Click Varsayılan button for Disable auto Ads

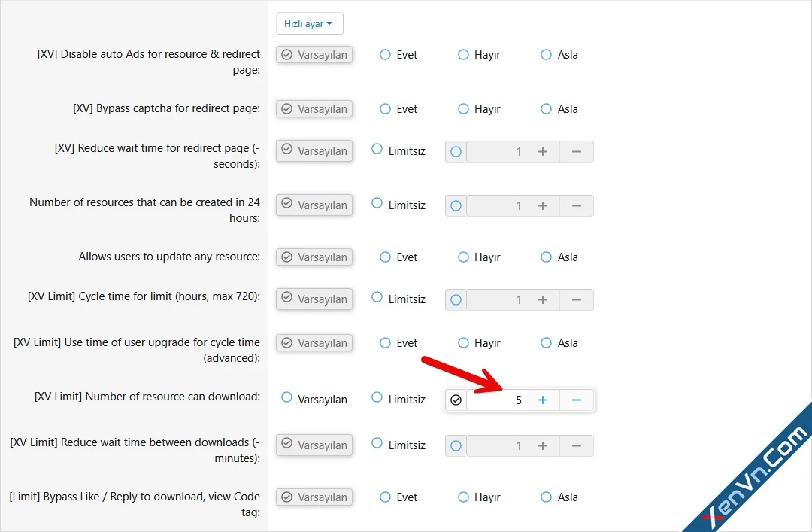point(314,55)
